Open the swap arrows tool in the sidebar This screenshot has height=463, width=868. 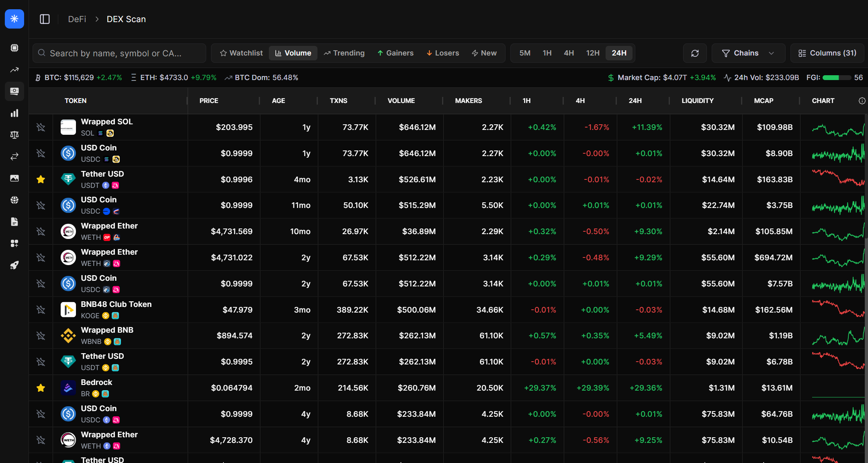[14, 156]
